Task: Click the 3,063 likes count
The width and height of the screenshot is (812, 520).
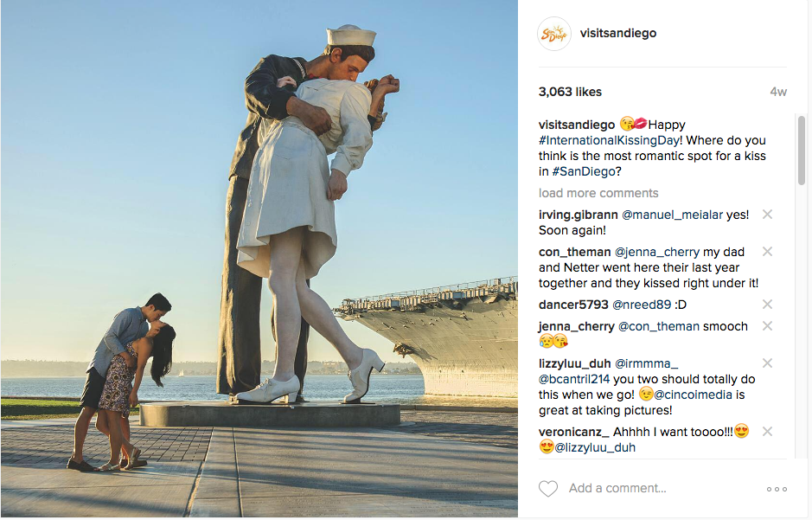Action: [x=570, y=92]
